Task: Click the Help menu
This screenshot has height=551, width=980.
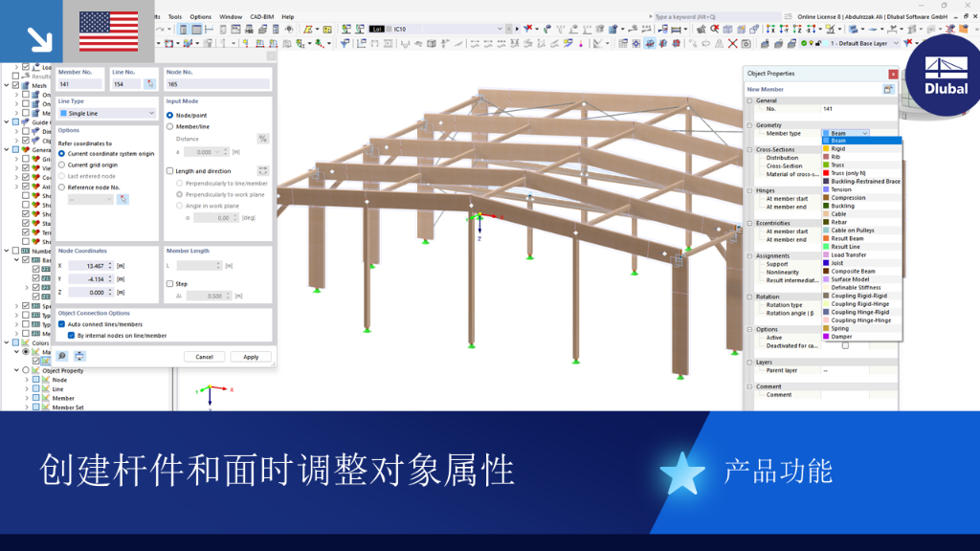Action: 287,17
